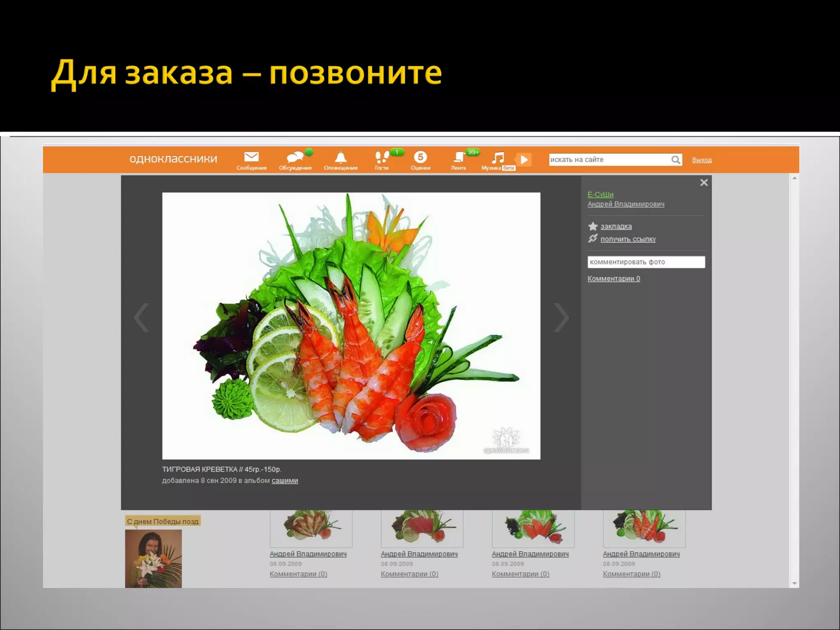Click the Оповещения bell icon
Image resolution: width=840 pixels, height=630 pixels.
pyautogui.click(x=340, y=157)
